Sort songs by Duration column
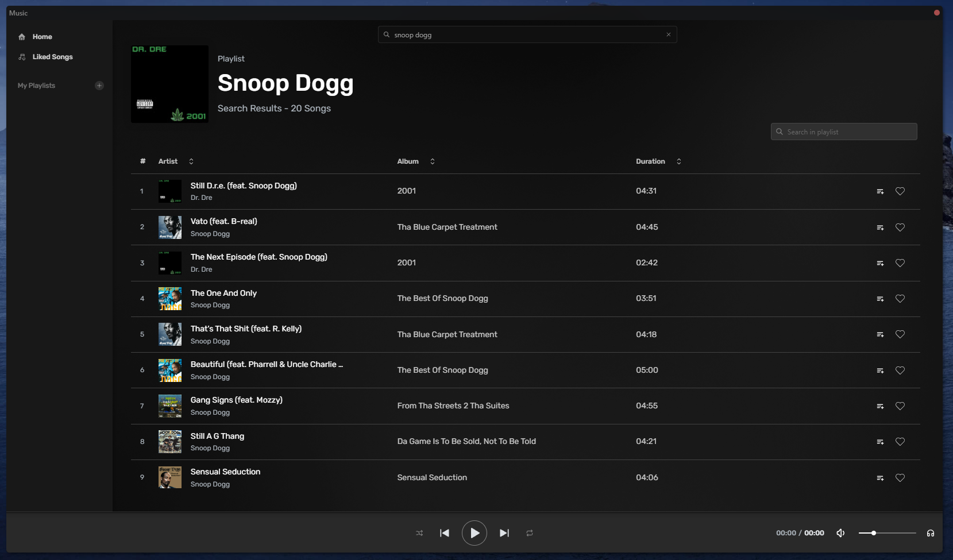This screenshot has height=560, width=953. 678,161
